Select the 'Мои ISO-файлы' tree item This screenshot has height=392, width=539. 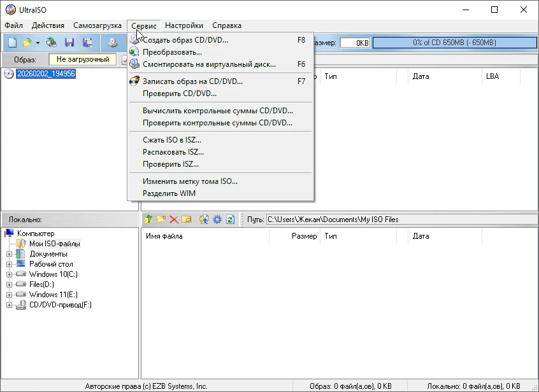click(x=54, y=244)
